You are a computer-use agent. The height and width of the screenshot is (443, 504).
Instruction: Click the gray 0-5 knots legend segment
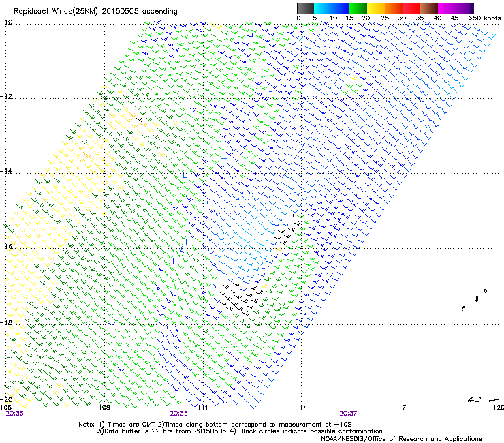305,8
